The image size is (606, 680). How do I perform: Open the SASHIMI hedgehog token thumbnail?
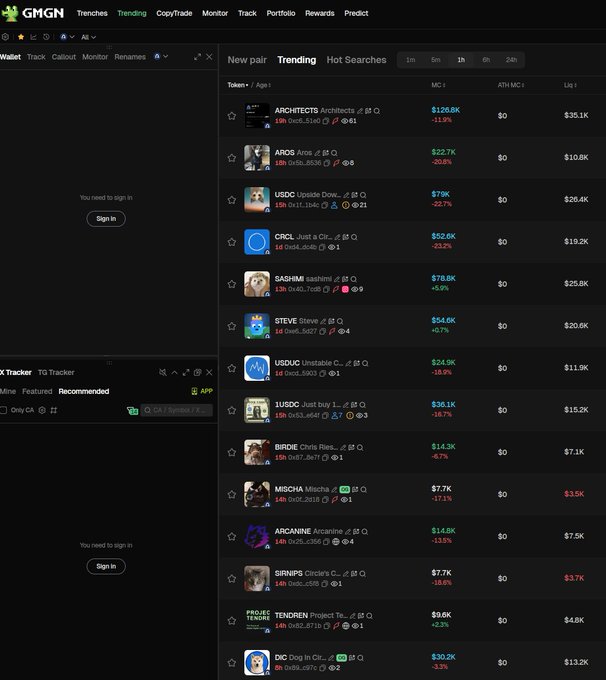[x=256, y=284]
